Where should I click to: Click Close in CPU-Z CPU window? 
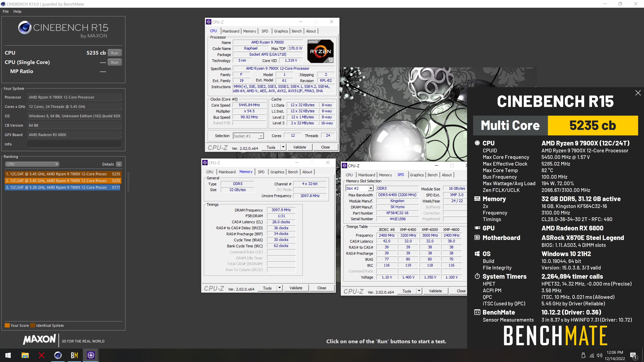325,147
